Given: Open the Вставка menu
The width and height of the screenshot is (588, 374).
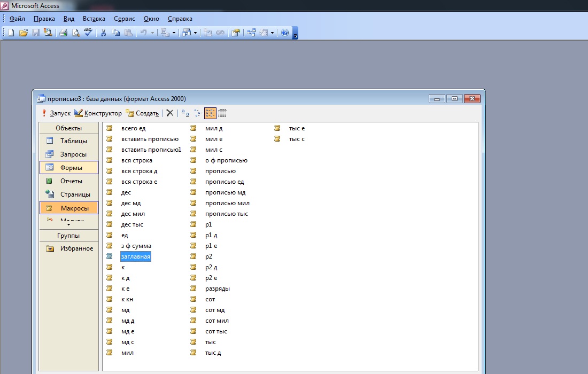Looking at the screenshot, I should pyautogui.click(x=94, y=19).
